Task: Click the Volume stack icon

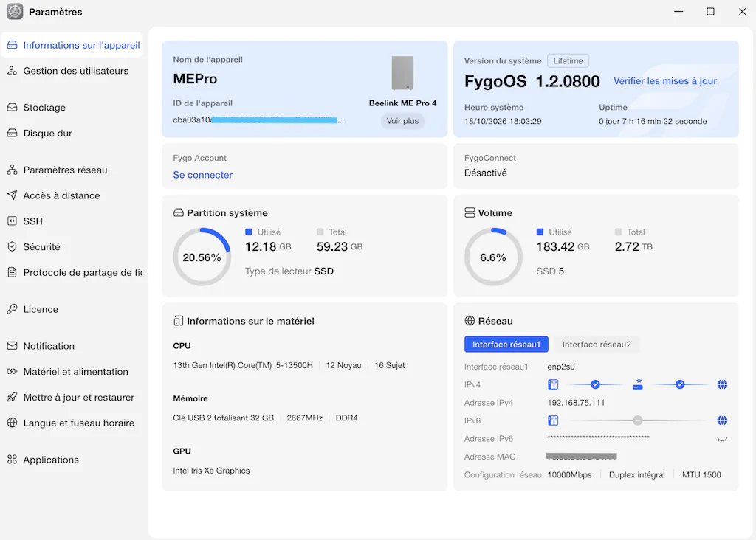Action: 470,212
